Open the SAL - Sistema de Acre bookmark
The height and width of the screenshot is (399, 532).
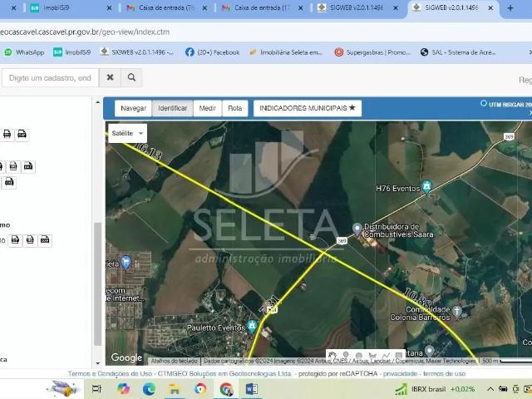click(458, 52)
